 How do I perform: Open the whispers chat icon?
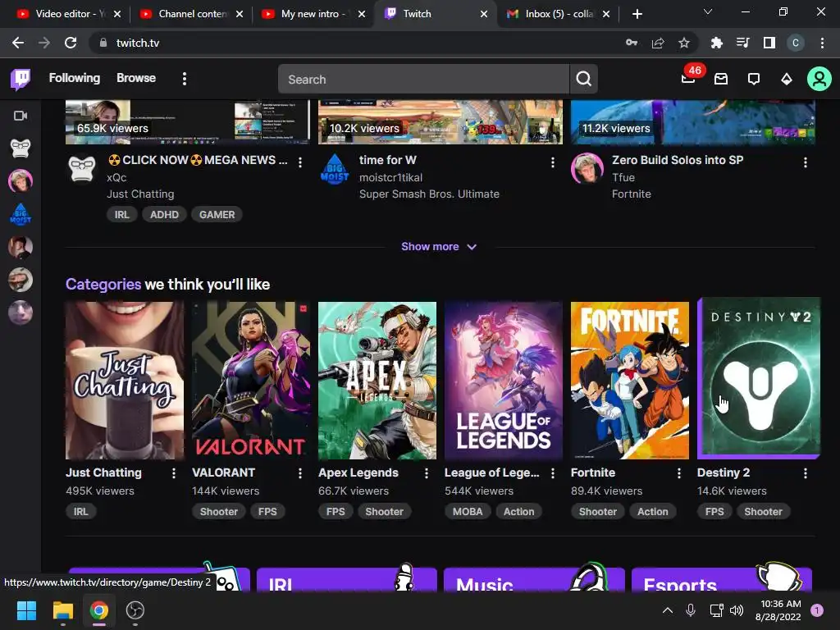point(754,80)
